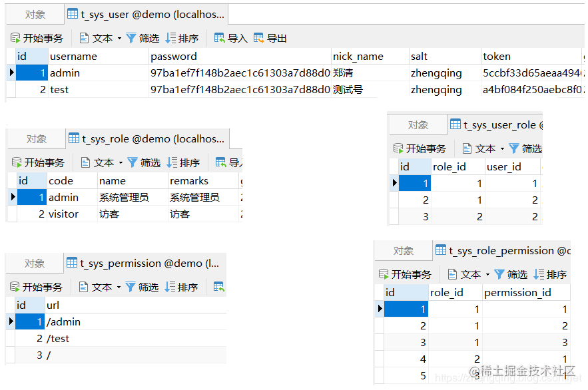Click Text (文本) in t_sys_role toolbar
588x390 pixels.
[97, 162]
